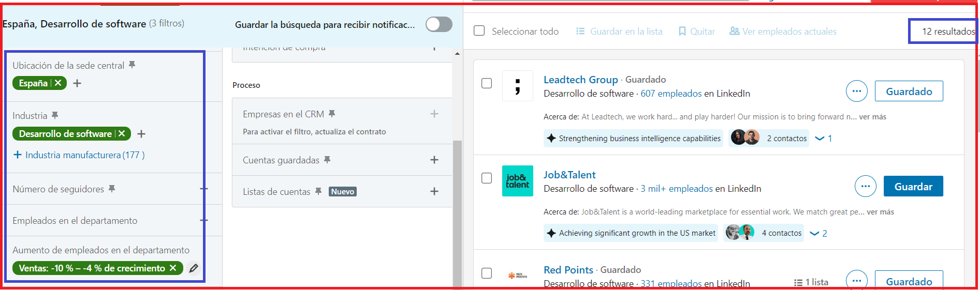Select the Leadtech Group checkbox
This screenshot has width=980, height=290.
487,83
